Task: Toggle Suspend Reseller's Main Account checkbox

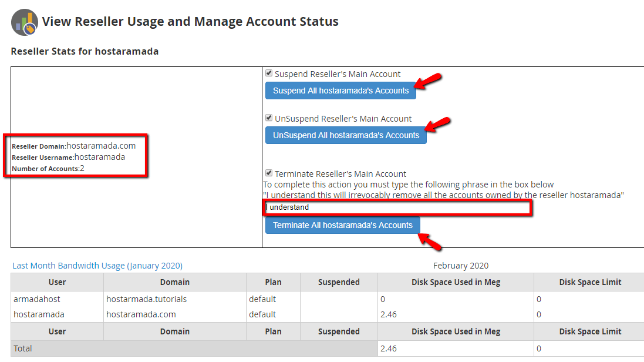Action: tap(269, 73)
